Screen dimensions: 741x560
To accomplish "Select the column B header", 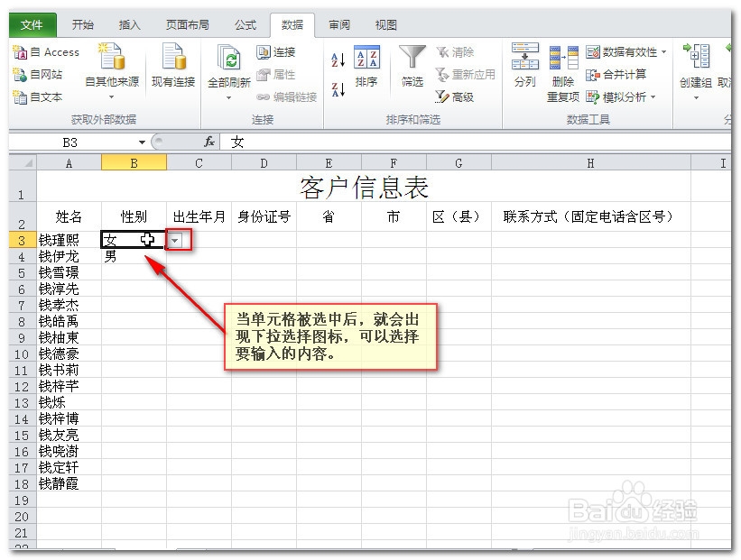I will point(134,163).
